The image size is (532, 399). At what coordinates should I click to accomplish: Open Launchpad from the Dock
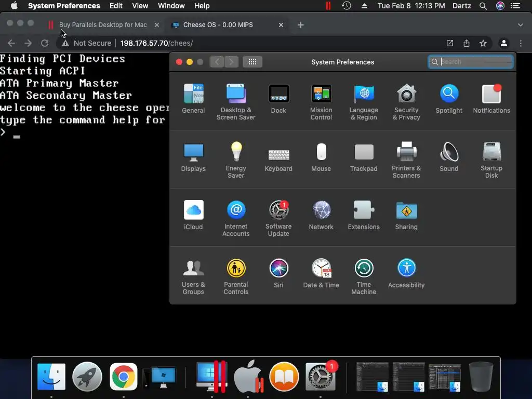tap(87, 377)
